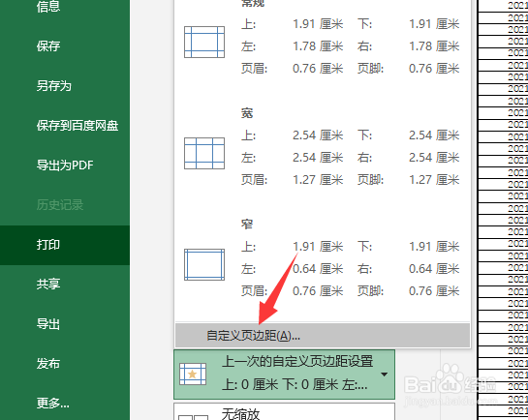This screenshot has height=420, width=528.
Task: Choose 导出为PDF in the sidebar
Action: pyautogui.click(x=65, y=165)
